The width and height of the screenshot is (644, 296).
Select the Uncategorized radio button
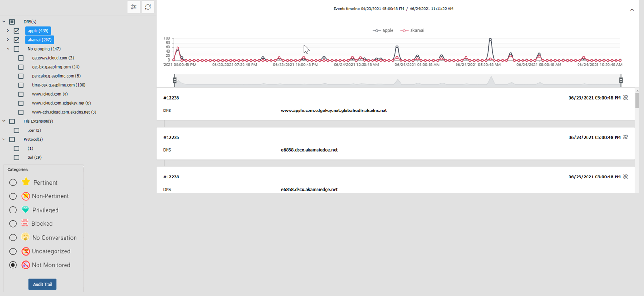tap(13, 251)
